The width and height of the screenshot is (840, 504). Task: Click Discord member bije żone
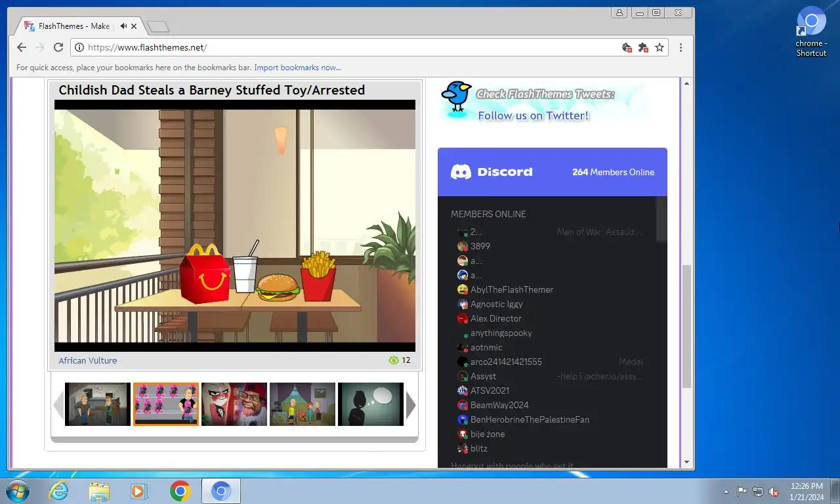click(488, 434)
